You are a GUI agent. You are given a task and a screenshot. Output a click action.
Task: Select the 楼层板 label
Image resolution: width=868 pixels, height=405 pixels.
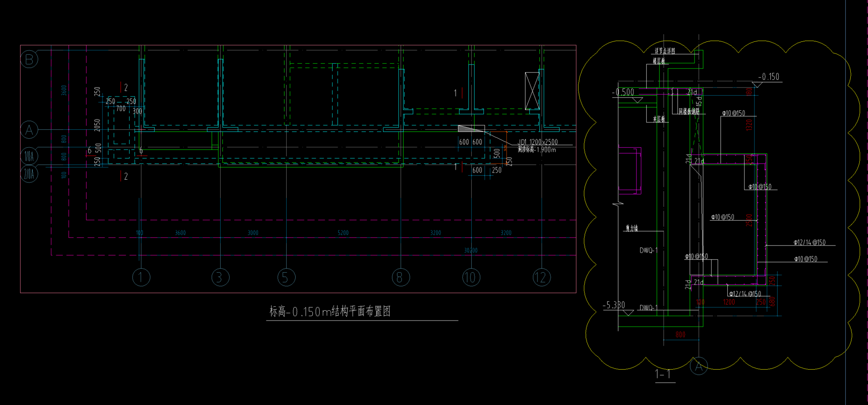pyautogui.click(x=659, y=61)
